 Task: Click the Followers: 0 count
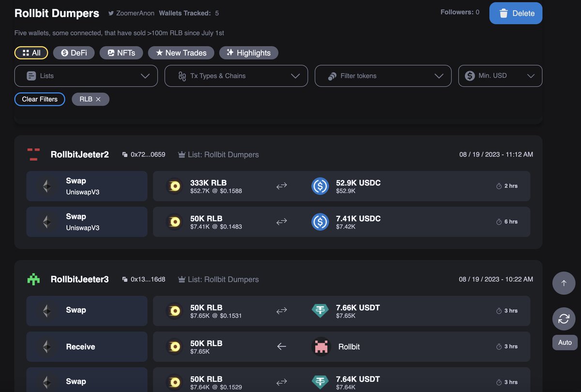point(460,12)
